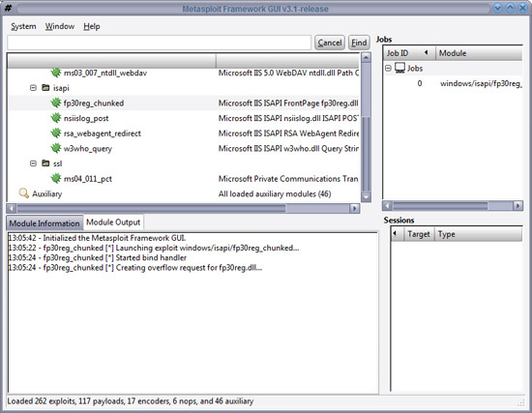Click the Jobs monitor icon
Viewport: 532px width, 413px height.
pos(400,69)
